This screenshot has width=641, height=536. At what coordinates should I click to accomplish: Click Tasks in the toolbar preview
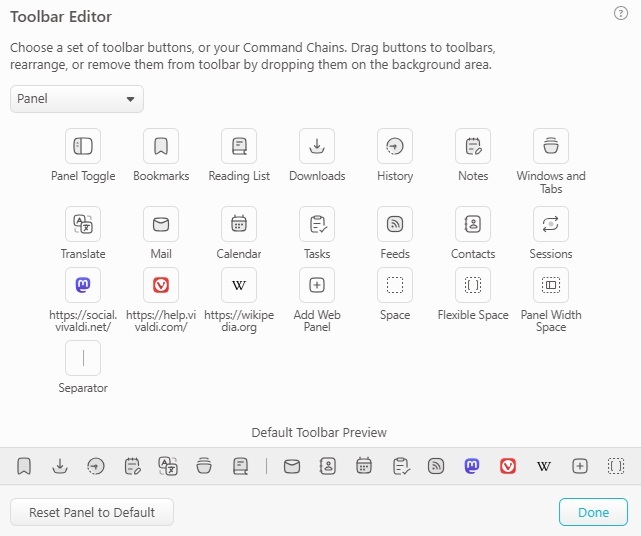click(400, 466)
